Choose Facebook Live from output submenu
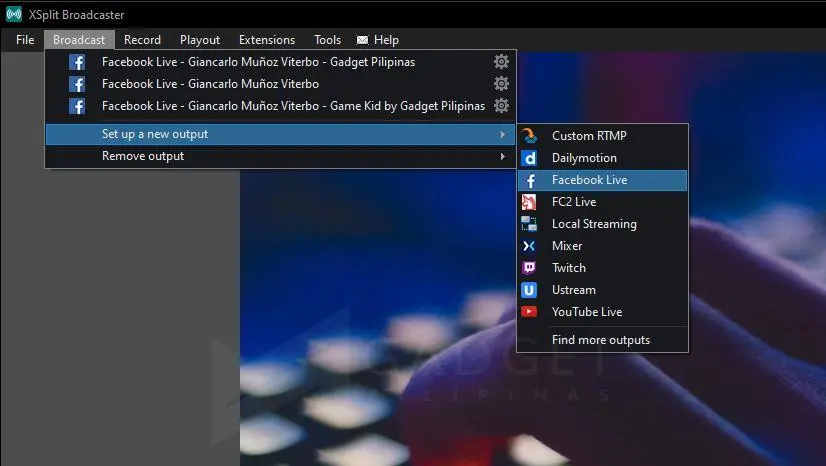826x466 pixels. pos(602,180)
